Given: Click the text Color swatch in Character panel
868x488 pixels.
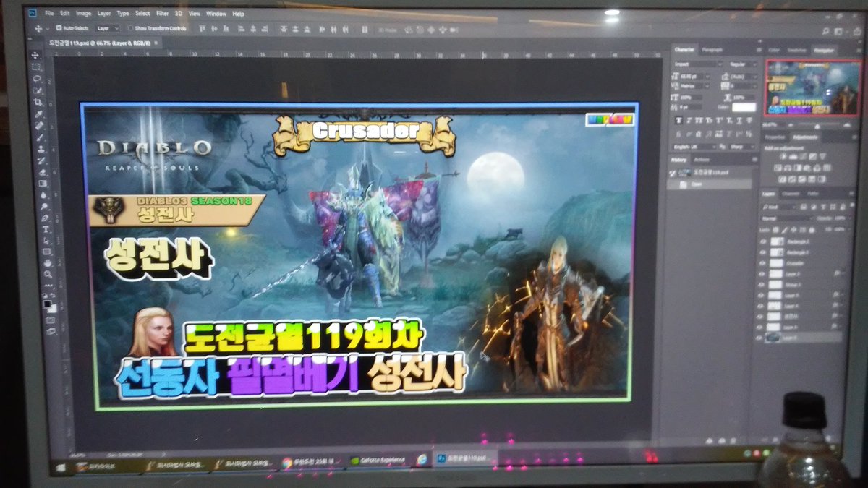Looking at the screenshot, I should coord(744,107).
